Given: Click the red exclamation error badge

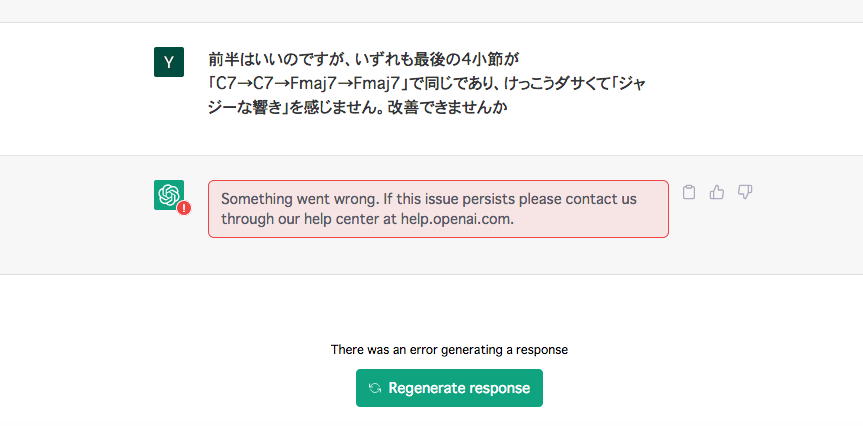Looking at the screenshot, I should click(184, 207).
